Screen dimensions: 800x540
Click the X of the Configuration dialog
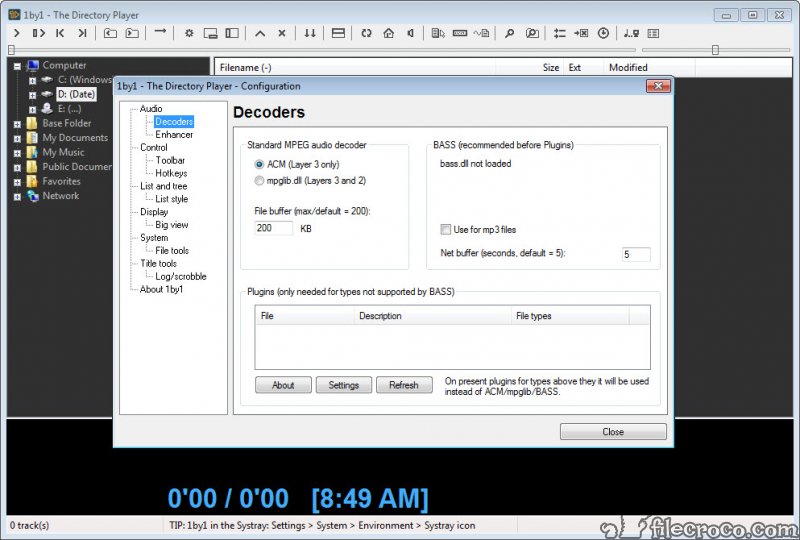(658, 86)
